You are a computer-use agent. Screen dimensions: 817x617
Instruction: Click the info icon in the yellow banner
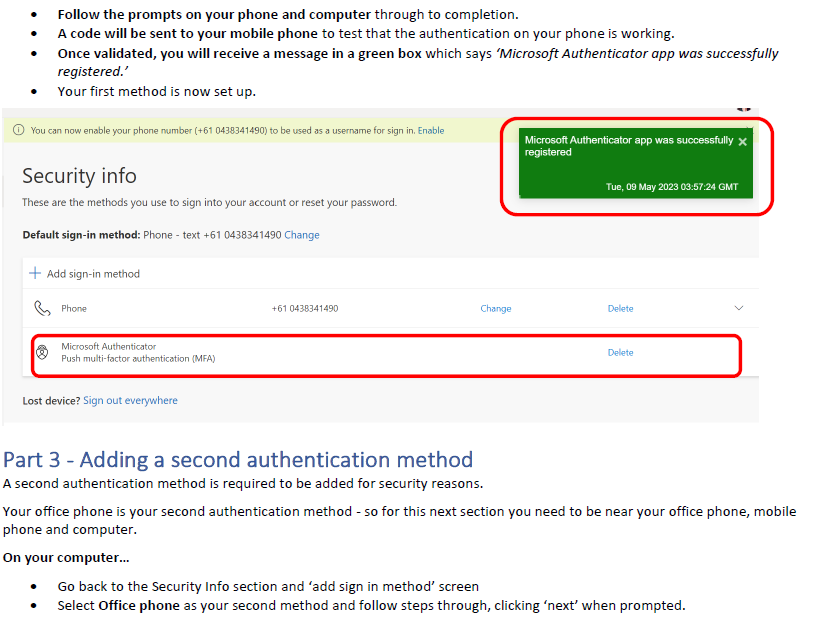[19, 130]
